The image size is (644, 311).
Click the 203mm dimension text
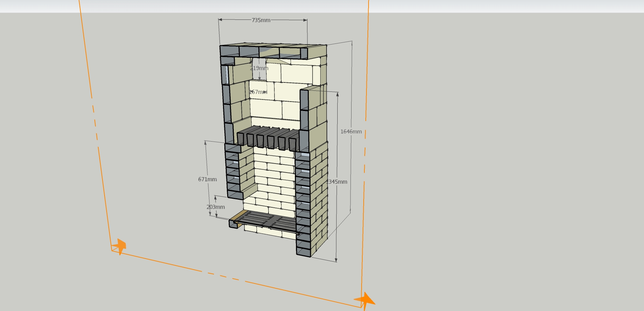[x=216, y=207]
